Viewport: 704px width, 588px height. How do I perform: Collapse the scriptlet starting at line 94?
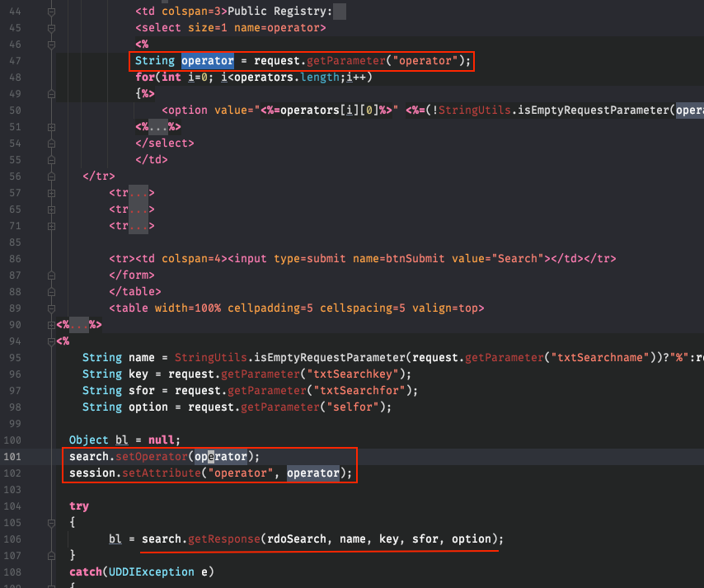click(51, 341)
